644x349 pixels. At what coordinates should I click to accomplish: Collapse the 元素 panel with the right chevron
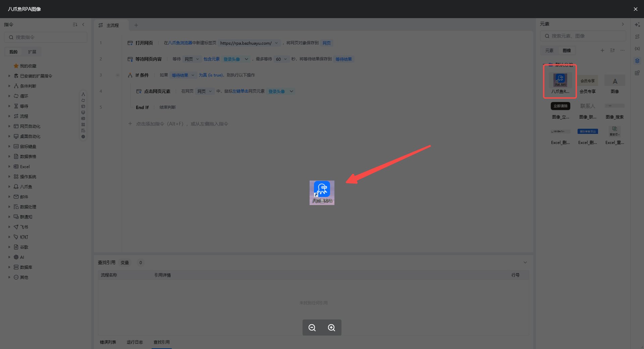(x=623, y=24)
